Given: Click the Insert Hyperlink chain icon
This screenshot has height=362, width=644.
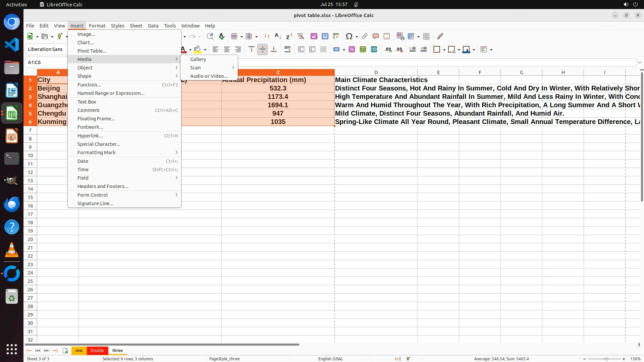Looking at the screenshot, I should tap(365, 36).
